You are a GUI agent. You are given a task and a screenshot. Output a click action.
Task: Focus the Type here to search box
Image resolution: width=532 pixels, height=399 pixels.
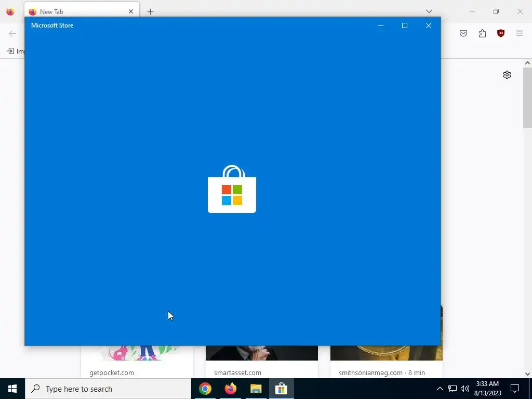108,389
